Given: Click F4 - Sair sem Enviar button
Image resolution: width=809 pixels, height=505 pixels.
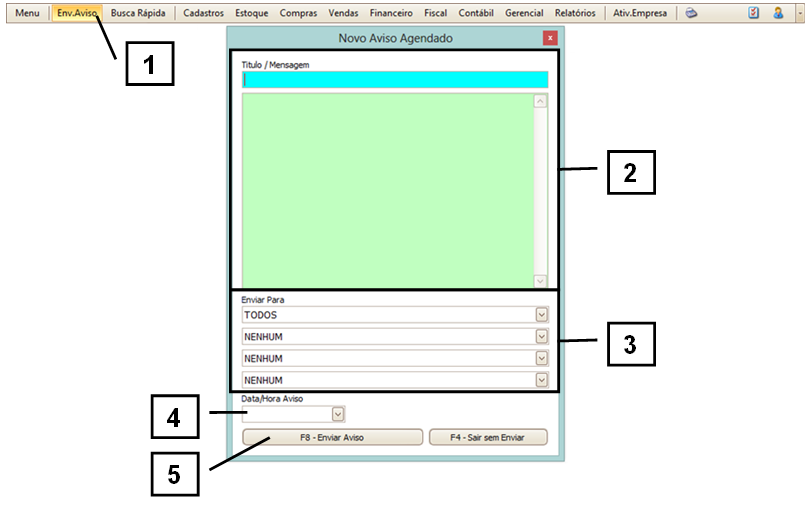Looking at the screenshot, I should pos(488,437).
